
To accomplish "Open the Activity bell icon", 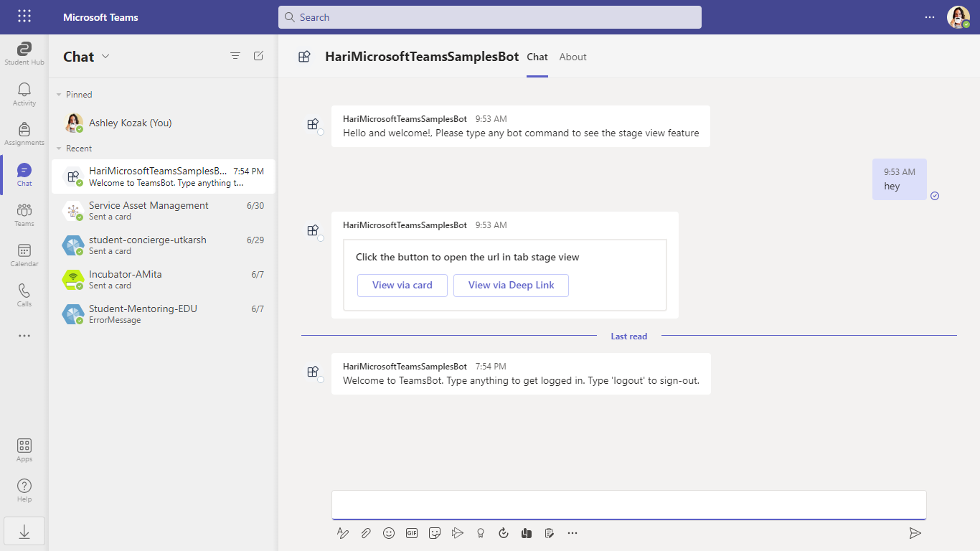I will [x=24, y=94].
